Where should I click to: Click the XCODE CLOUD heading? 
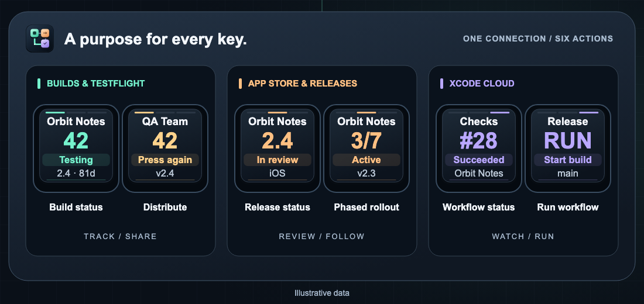pos(482,84)
